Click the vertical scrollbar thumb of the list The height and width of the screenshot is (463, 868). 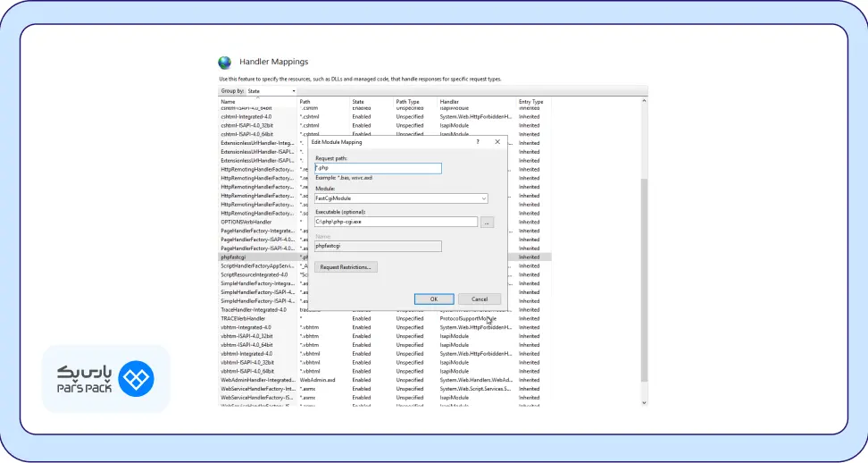click(x=644, y=280)
